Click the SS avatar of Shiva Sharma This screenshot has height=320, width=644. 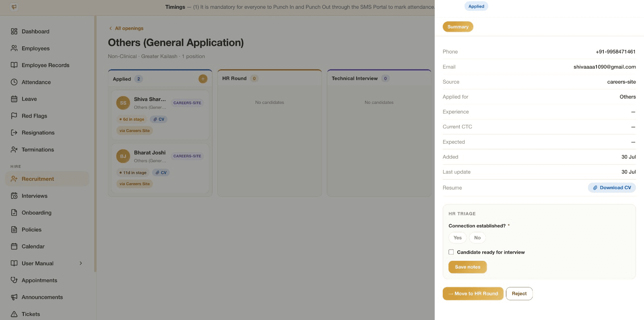click(x=123, y=103)
